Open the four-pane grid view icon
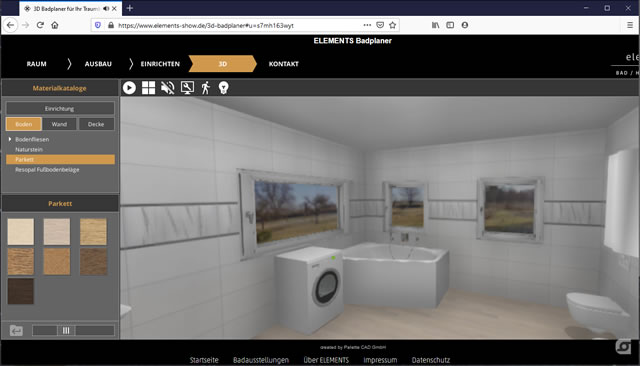 [148, 88]
